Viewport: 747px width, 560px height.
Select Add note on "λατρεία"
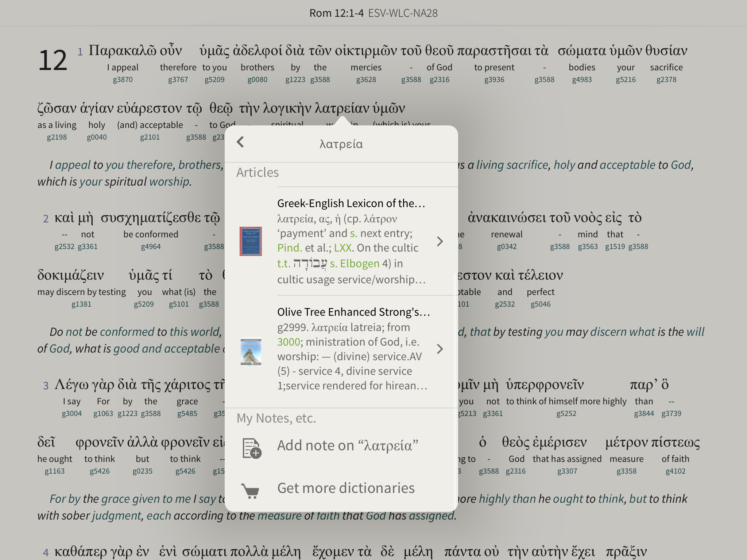347,446
